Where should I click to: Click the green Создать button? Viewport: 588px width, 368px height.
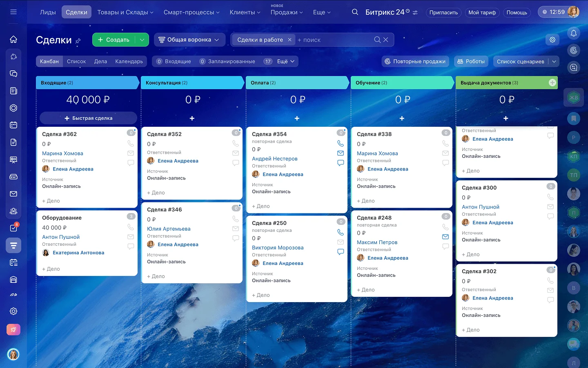[x=114, y=40]
